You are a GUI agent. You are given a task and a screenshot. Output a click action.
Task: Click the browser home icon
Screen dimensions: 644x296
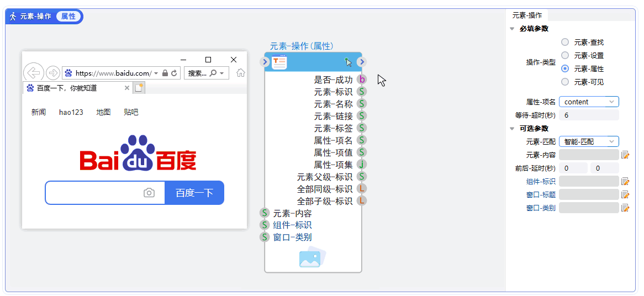click(241, 73)
